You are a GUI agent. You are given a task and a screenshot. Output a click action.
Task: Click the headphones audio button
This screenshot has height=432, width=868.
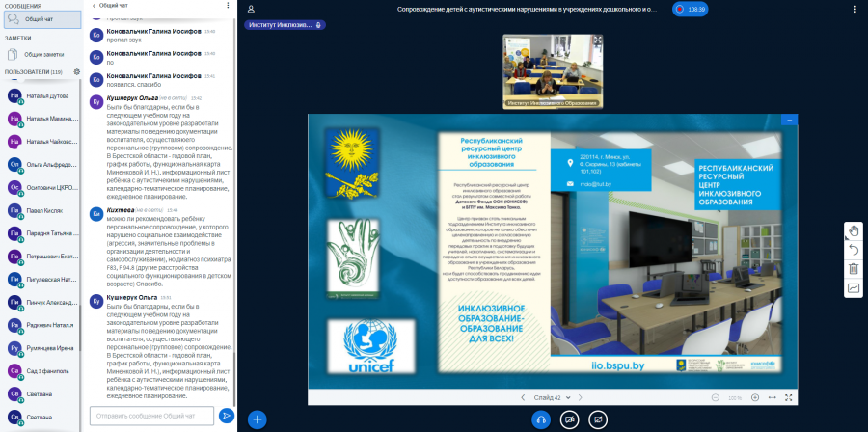point(541,419)
